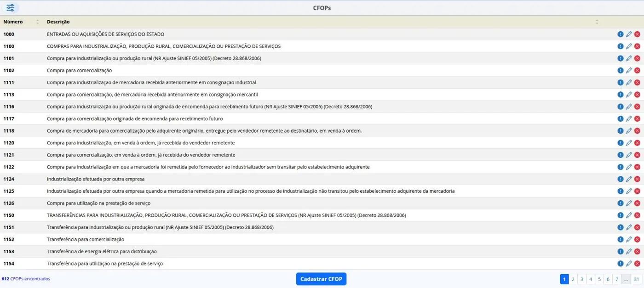The image size is (644, 288).
Task: Show info for CFOP 1111
Action: click(x=621, y=83)
